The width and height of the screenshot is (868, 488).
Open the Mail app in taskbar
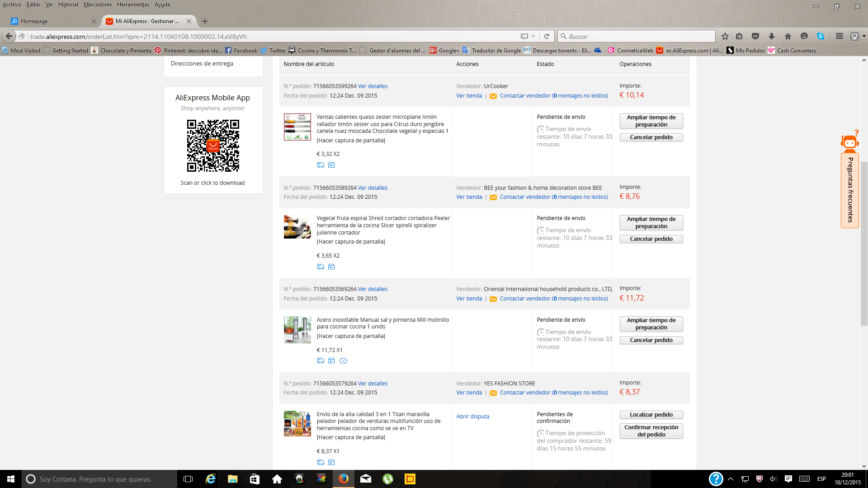click(x=366, y=479)
